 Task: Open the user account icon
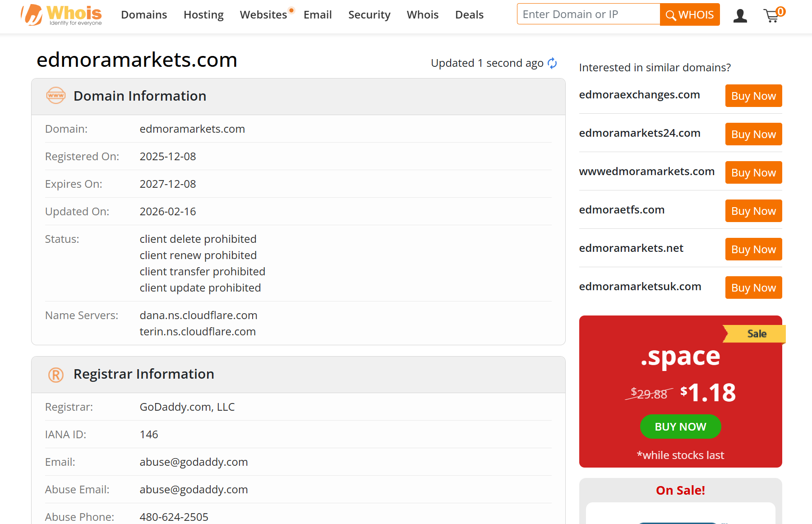(x=740, y=16)
